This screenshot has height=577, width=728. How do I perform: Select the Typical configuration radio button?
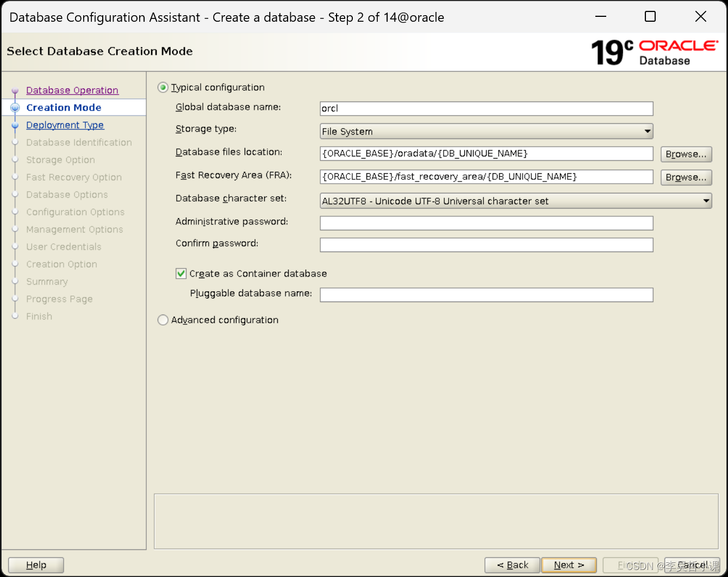click(163, 87)
